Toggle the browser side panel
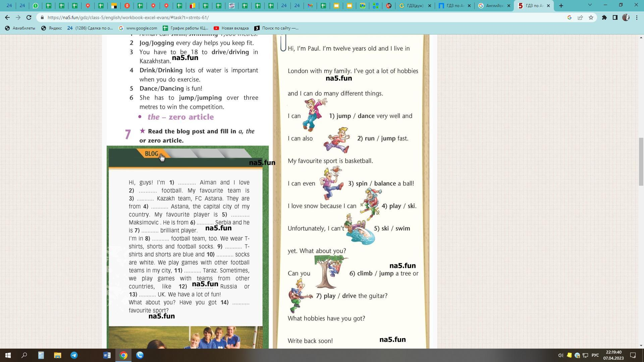The height and width of the screenshot is (362, 644). point(615,17)
